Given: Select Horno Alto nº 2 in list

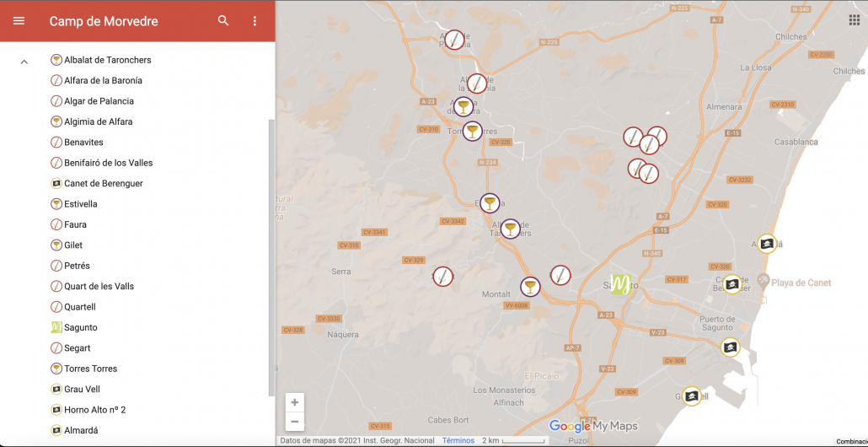Looking at the screenshot, I should pos(94,410).
